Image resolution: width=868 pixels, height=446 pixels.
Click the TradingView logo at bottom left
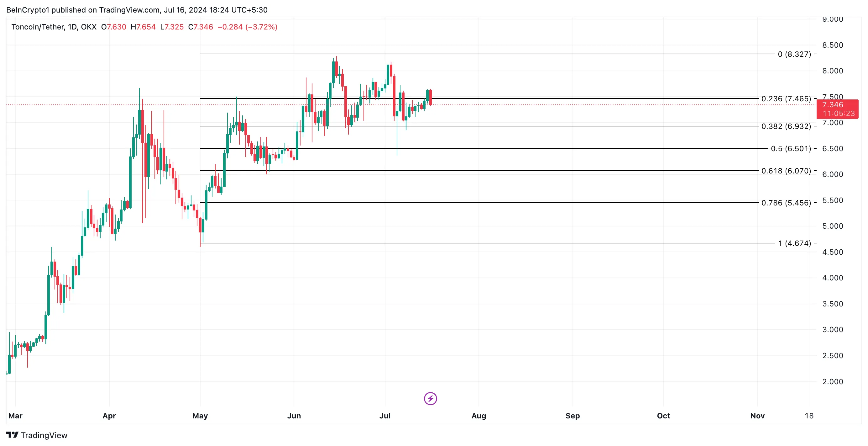[x=37, y=435]
